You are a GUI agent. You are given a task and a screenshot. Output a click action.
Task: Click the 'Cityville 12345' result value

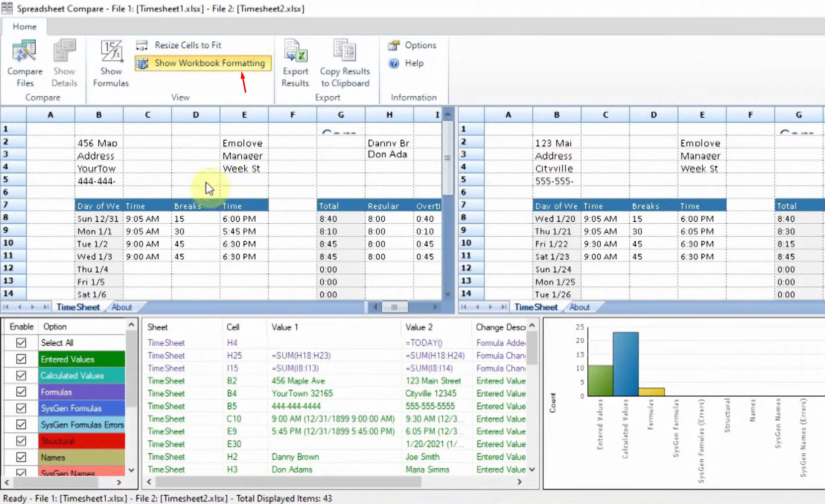[430, 393]
